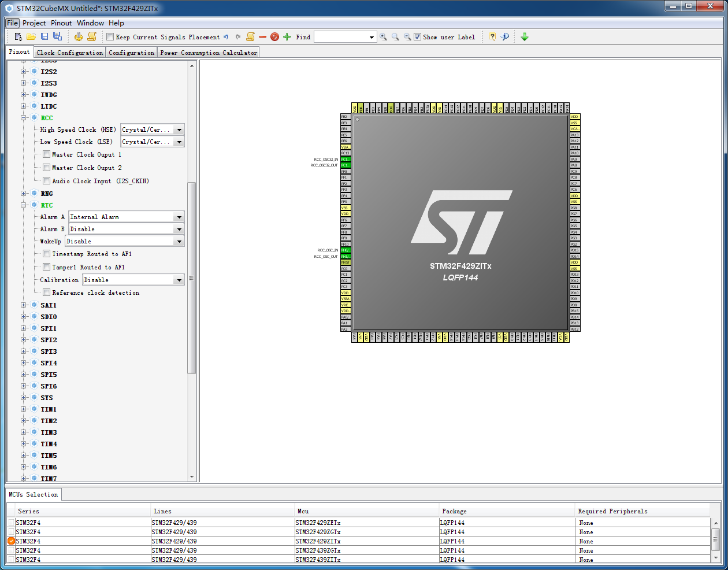728x570 pixels.
Task: Open the Configuration tab
Action: coord(132,53)
